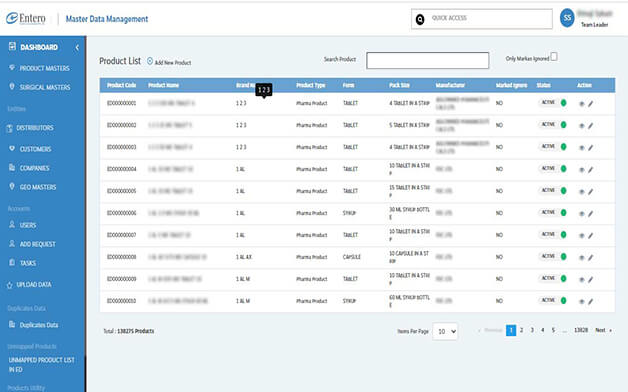
Task: View product in row ending 0001
Action: pos(582,104)
